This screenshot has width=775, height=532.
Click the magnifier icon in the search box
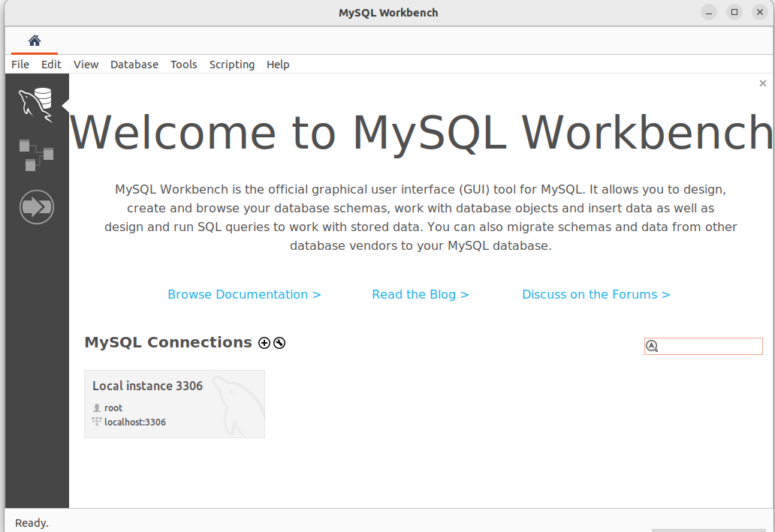(652, 346)
